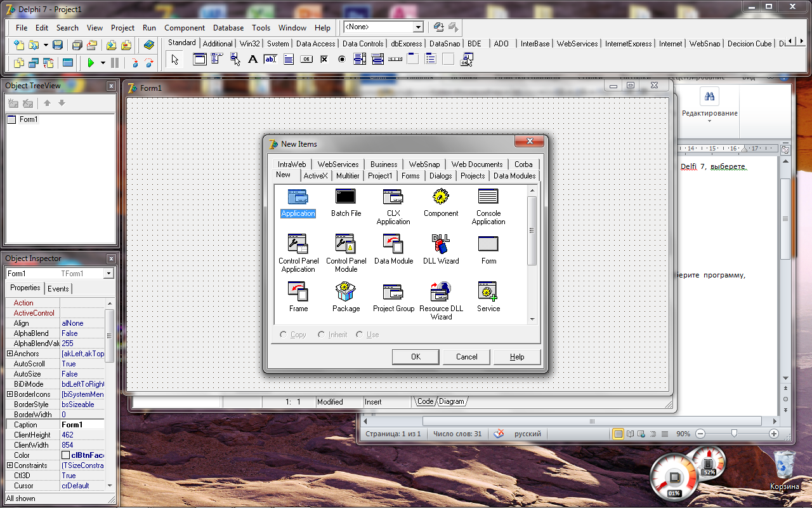
Task: Click the Save All toolbar icon
Action: 77,45
